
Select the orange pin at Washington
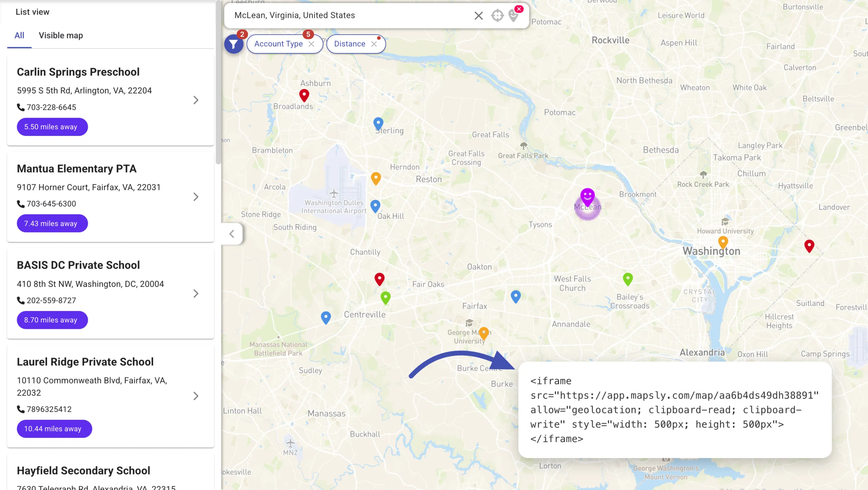(723, 243)
